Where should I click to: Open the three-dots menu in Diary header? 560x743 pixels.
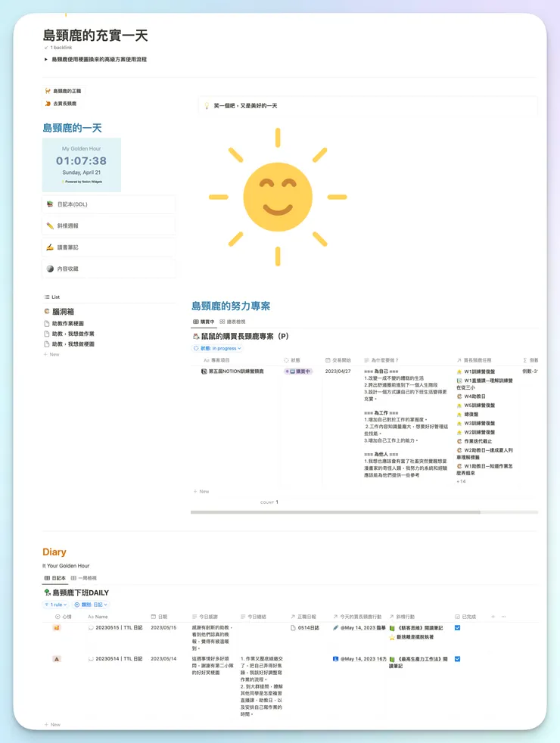(503, 617)
